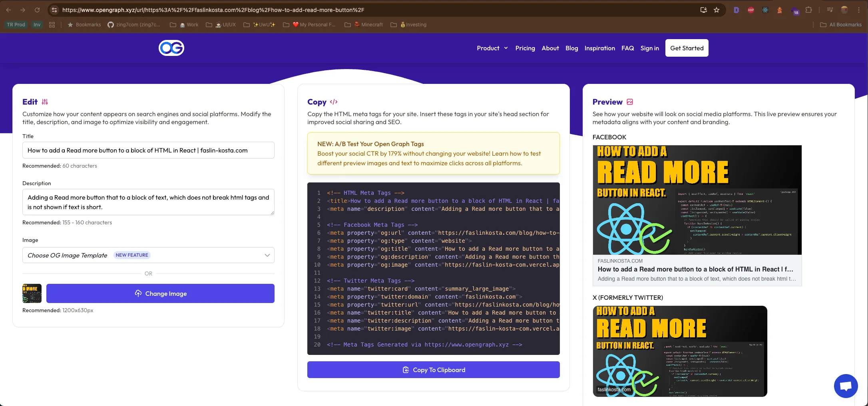Click the Change Image button
This screenshot has height=406, width=868.
point(160,293)
